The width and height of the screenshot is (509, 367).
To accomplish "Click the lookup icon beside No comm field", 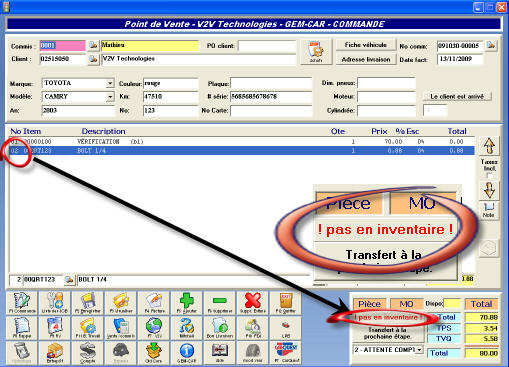I will 491,45.
